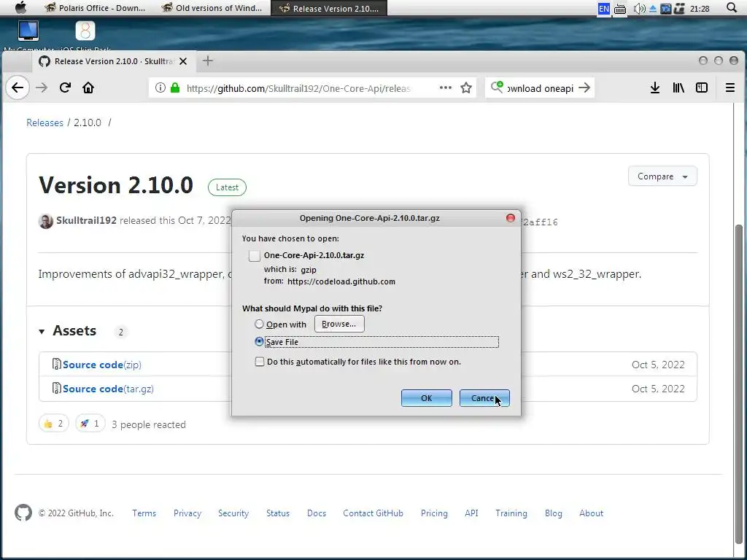
Task: Open the Releases breadcrumb link
Action: (x=44, y=122)
